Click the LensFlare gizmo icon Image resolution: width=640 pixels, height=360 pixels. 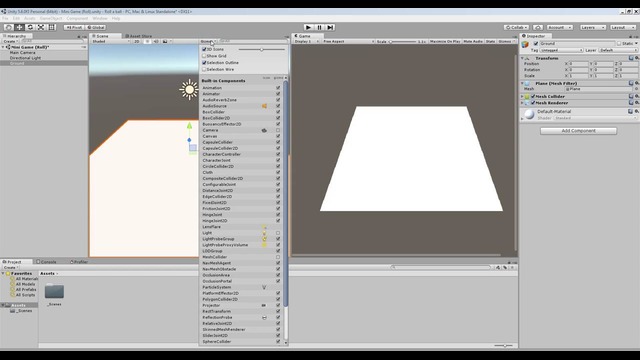click(264, 227)
